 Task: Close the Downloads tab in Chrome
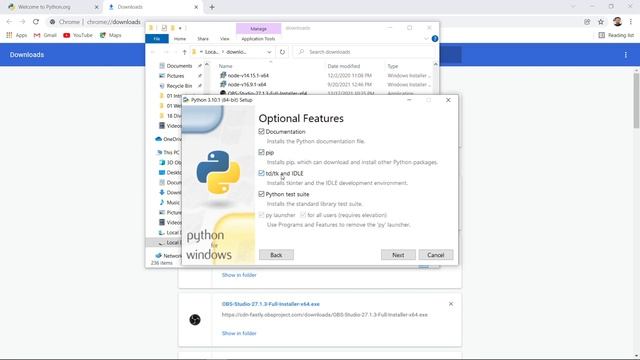click(x=196, y=7)
